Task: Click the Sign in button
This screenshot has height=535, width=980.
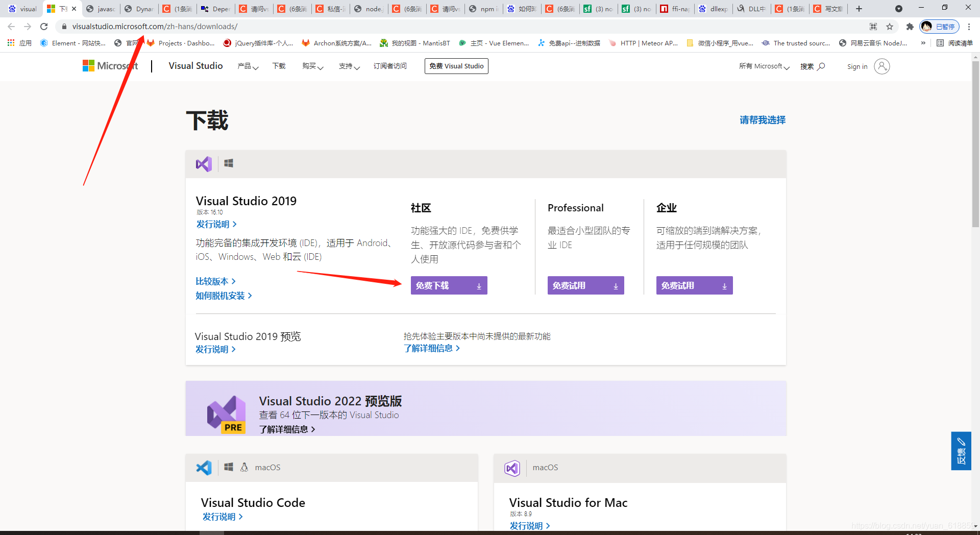Action: click(x=857, y=66)
